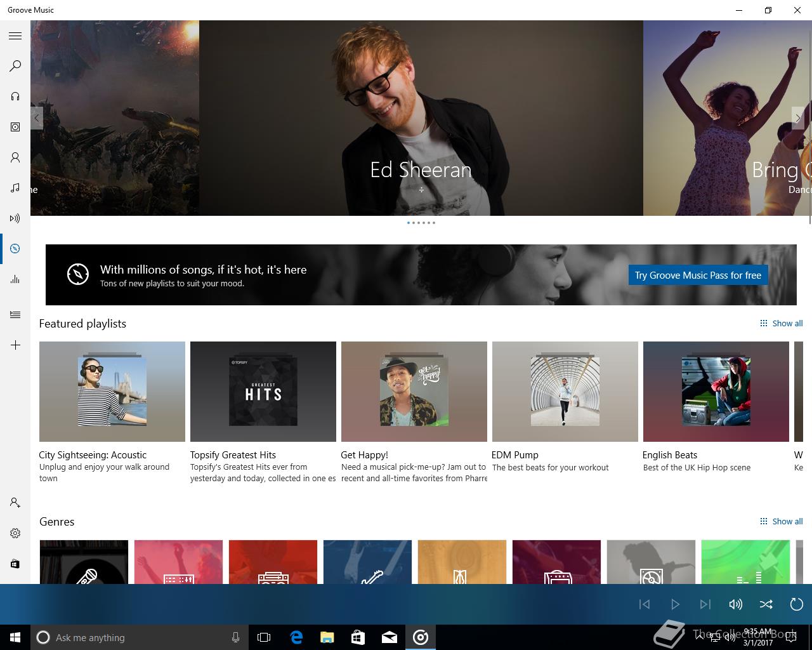Click the Cortana Ask me anything box
The image size is (812, 650).
click(x=139, y=637)
